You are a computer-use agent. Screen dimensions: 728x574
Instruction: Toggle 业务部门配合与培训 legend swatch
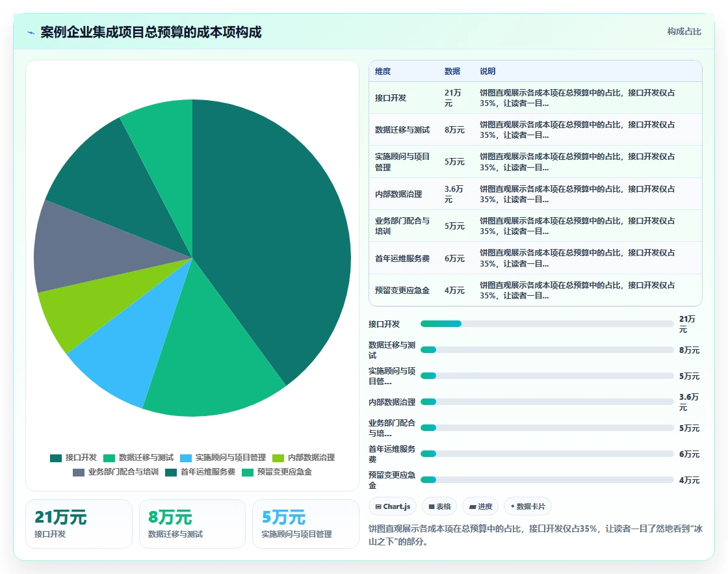tap(79, 473)
